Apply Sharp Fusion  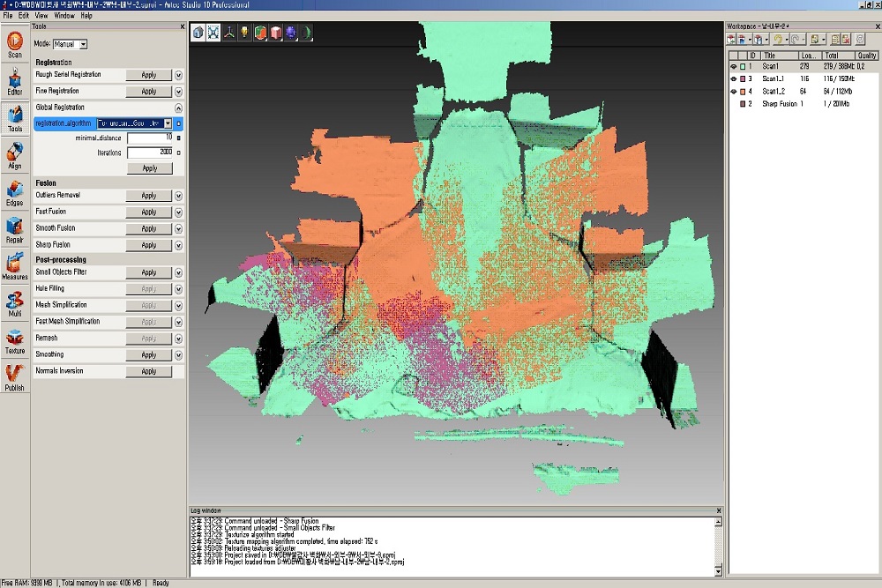148,245
